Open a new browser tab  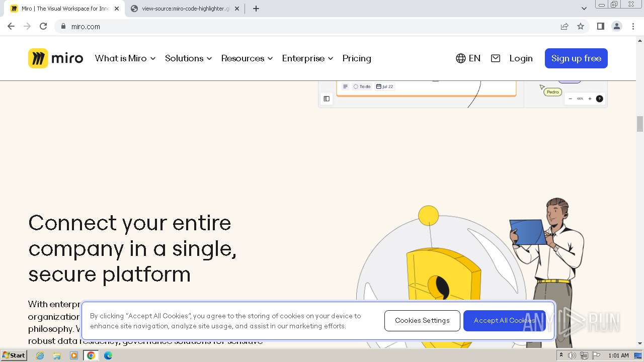coord(256,9)
